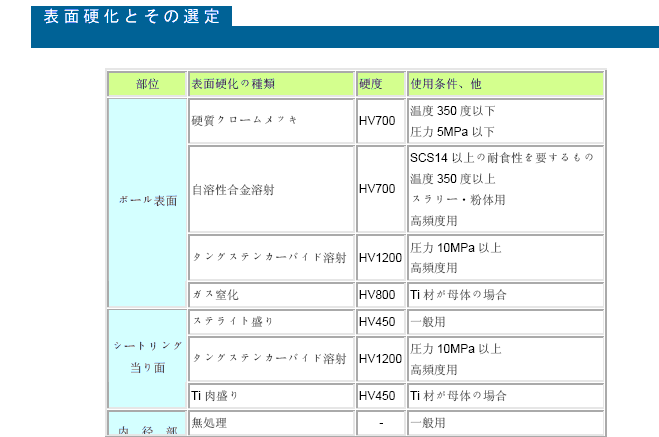Screen dimensions: 659x437
Task: Click the page title '表面硬化とその選定'
Action: click(132, 16)
